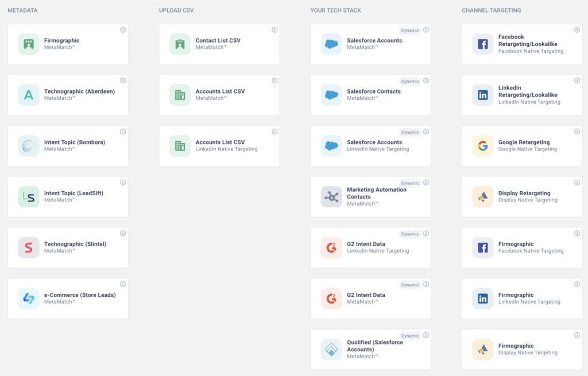
Task: Click Dynamic badge on G2 Intent Data MetaMatch card
Action: 410,285
